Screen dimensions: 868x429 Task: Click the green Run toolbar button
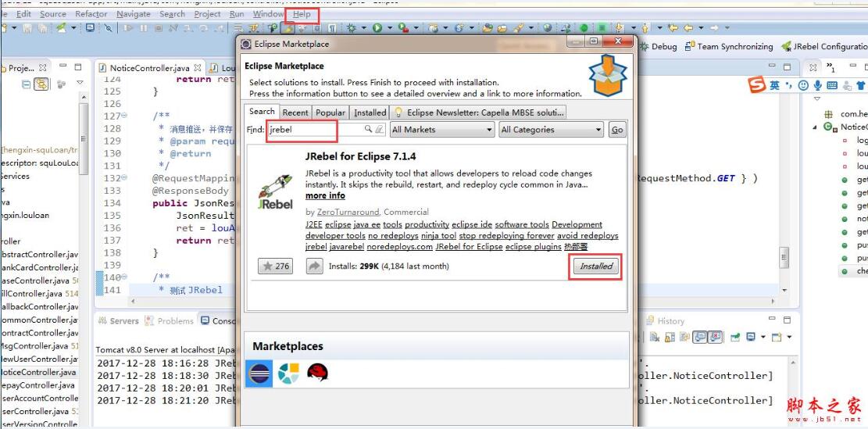pos(377,27)
